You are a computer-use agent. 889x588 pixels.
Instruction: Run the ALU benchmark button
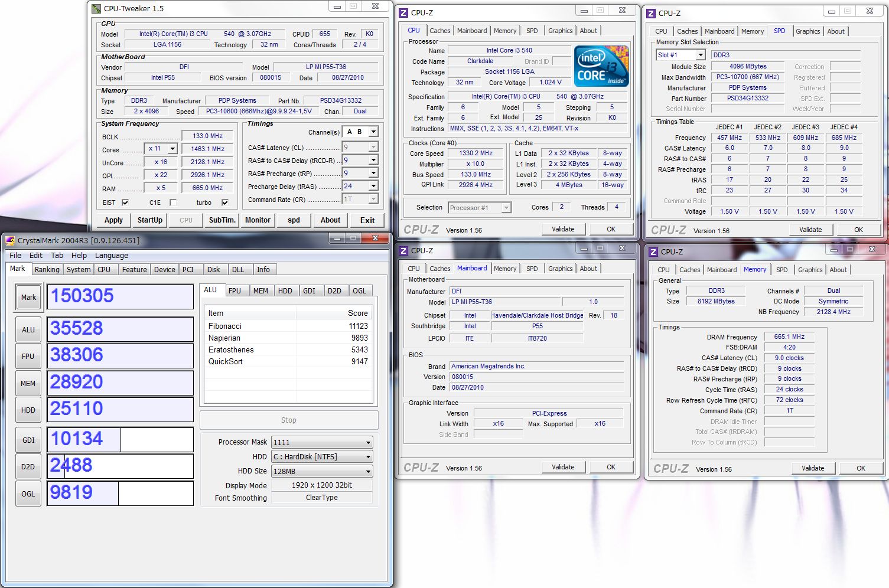(28, 330)
